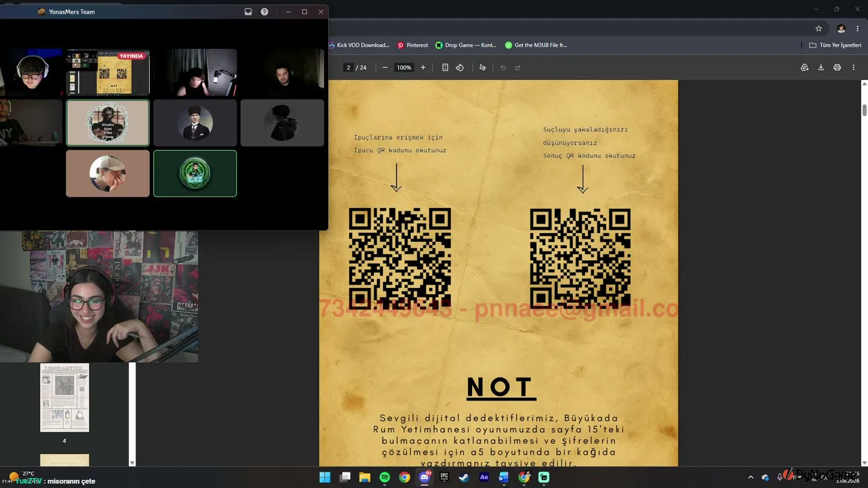
Task: Rotate the PDF page counterclockwise
Action: tap(460, 68)
